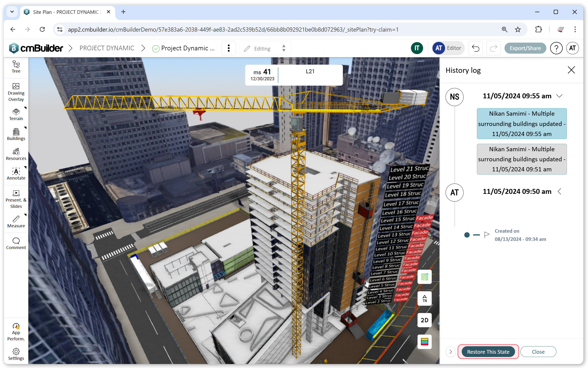
Task: Click the AT avatar in the history log
Action: [x=454, y=192]
